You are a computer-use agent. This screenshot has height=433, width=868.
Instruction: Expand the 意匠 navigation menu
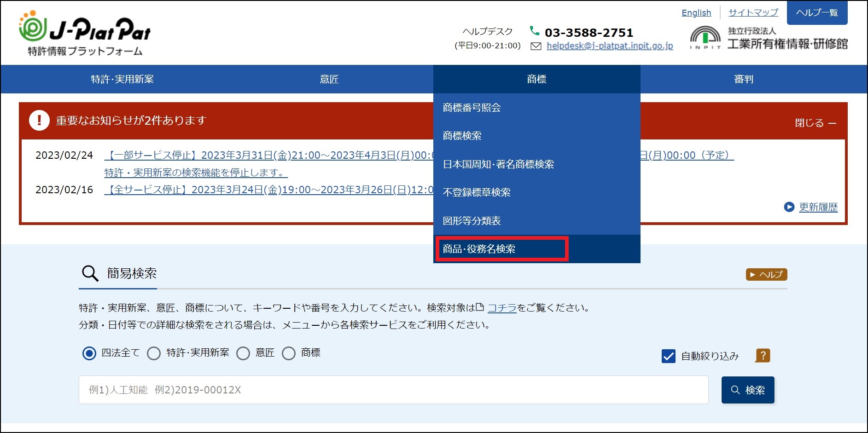tap(329, 79)
